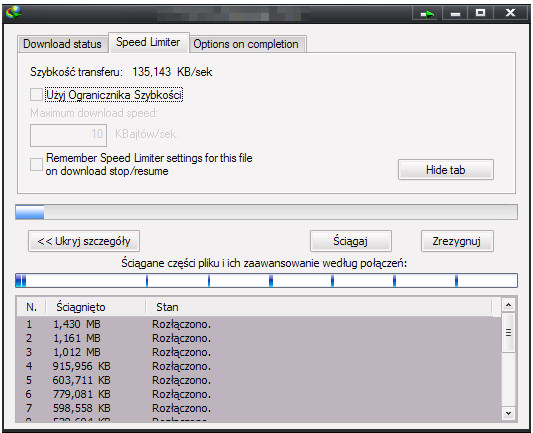The image size is (533, 433).
Task: Maximize the download window
Action: [x=480, y=14]
